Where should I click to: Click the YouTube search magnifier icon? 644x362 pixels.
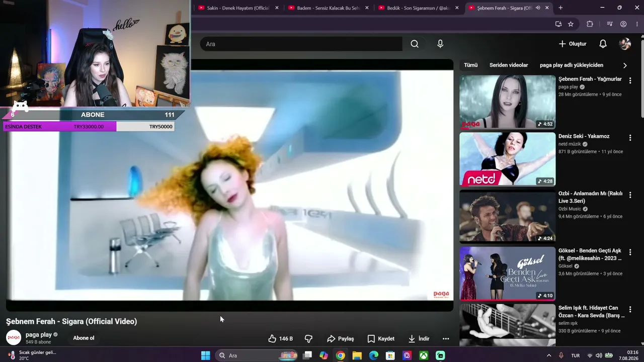415,44
